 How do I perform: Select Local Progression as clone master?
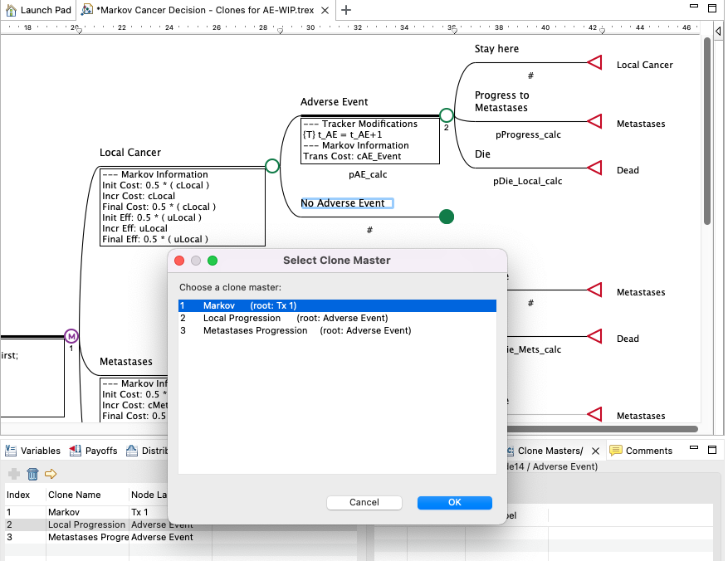[x=249, y=318]
